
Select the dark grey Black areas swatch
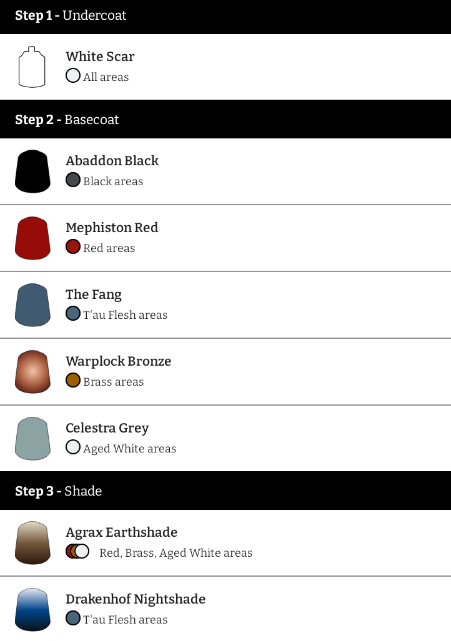pyautogui.click(x=73, y=180)
